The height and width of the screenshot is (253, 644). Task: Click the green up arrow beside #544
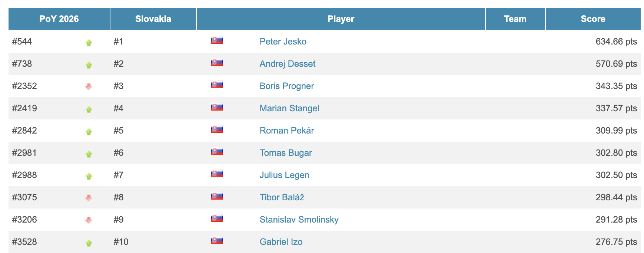click(x=89, y=43)
